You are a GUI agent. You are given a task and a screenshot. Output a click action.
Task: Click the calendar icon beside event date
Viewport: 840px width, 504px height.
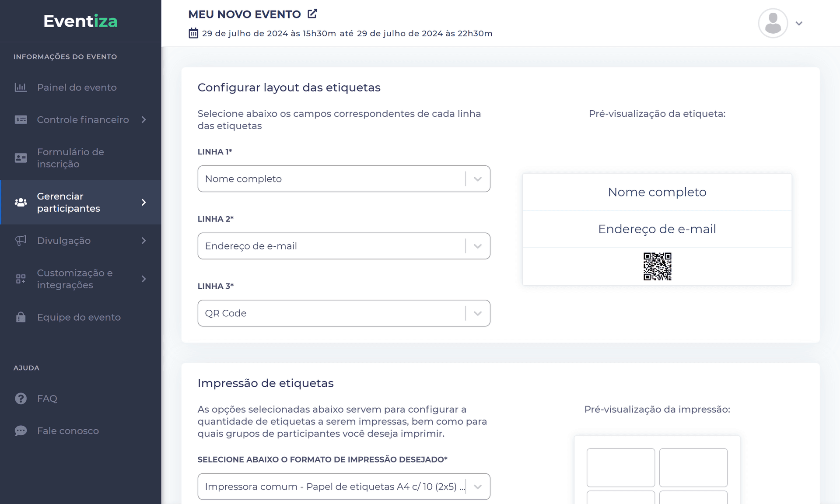tap(193, 33)
